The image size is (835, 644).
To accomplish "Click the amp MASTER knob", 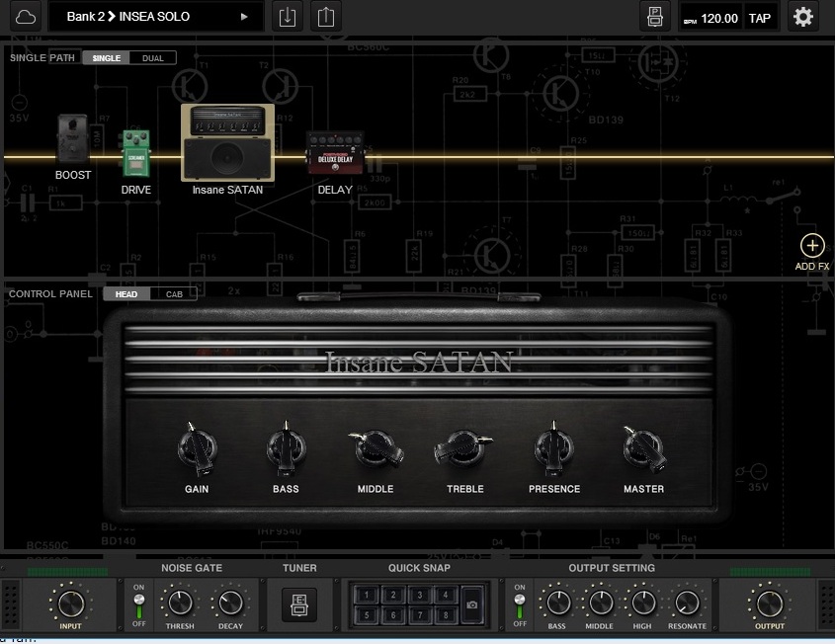I will 643,449.
